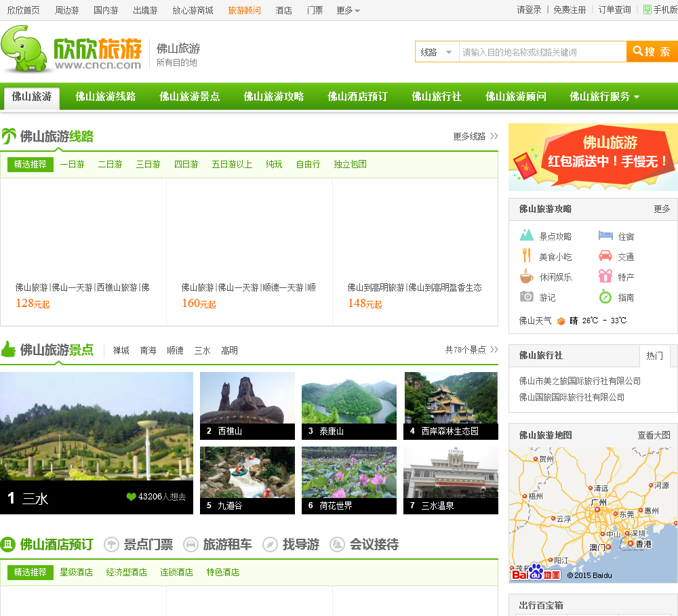The height and width of the screenshot is (616, 678).
Task: Open 指南 compass icon
Action: click(x=605, y=297)
